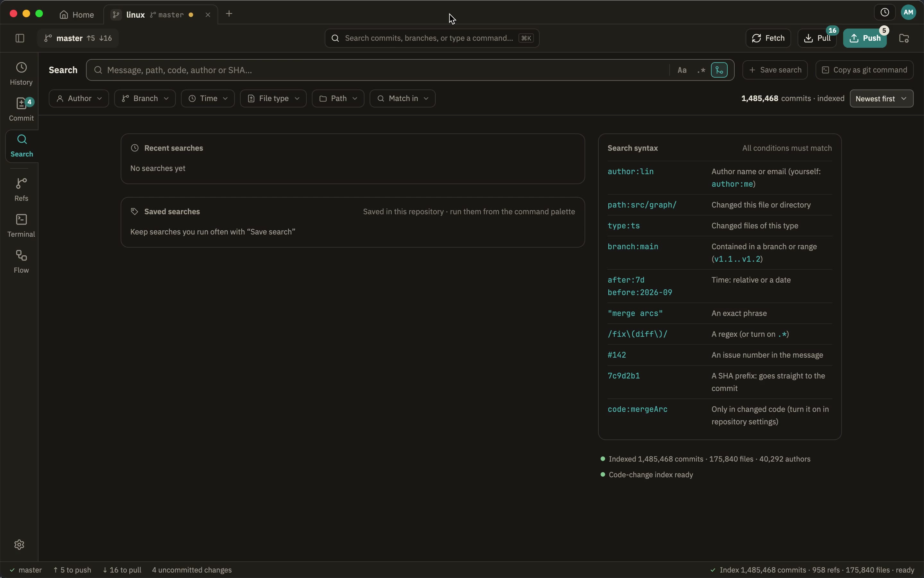This screenshot has height=578, width=924.
Task: Click Copy as git command button
Action: tap(864, 70)
